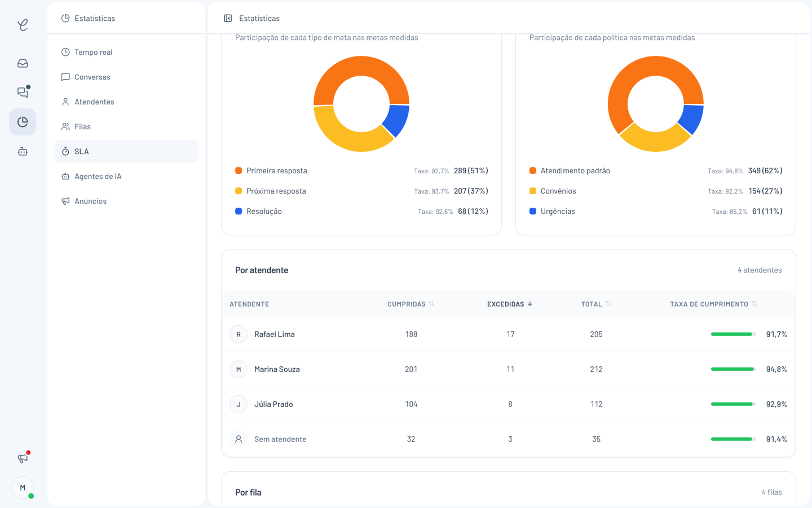The image size is (812, 508).
Task: Select the statistics pie chart rail icon
Action: coord(23,122)
